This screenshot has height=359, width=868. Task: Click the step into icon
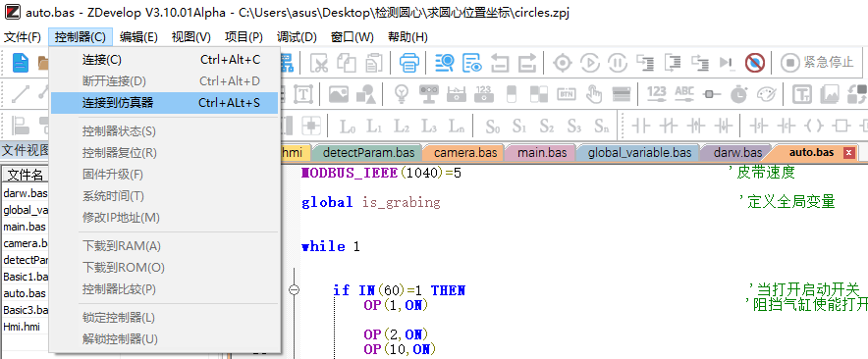pos(645,63)
